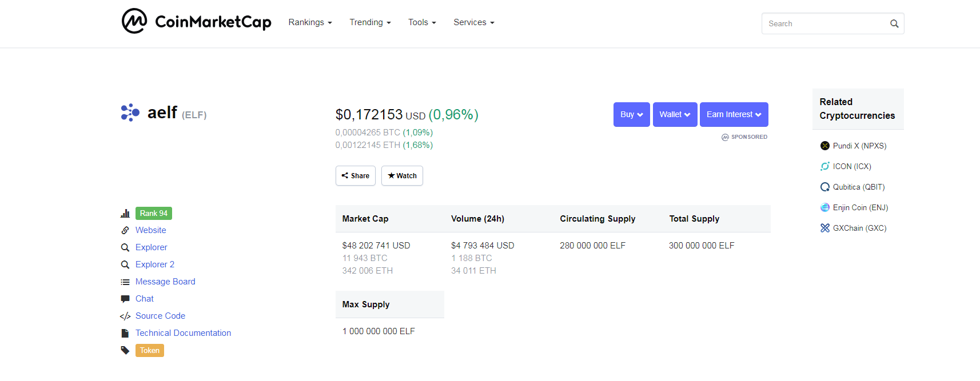Viewport: 980px width, 381px height.
Task: Click the ICON (ICX) coin icon
Action: coord(824,166)
